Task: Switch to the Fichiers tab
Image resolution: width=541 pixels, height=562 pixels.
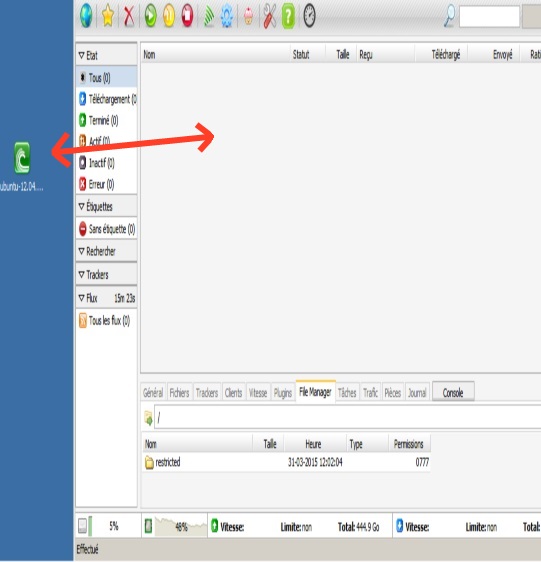Action: pyautogui.click(x=179, y=393)
